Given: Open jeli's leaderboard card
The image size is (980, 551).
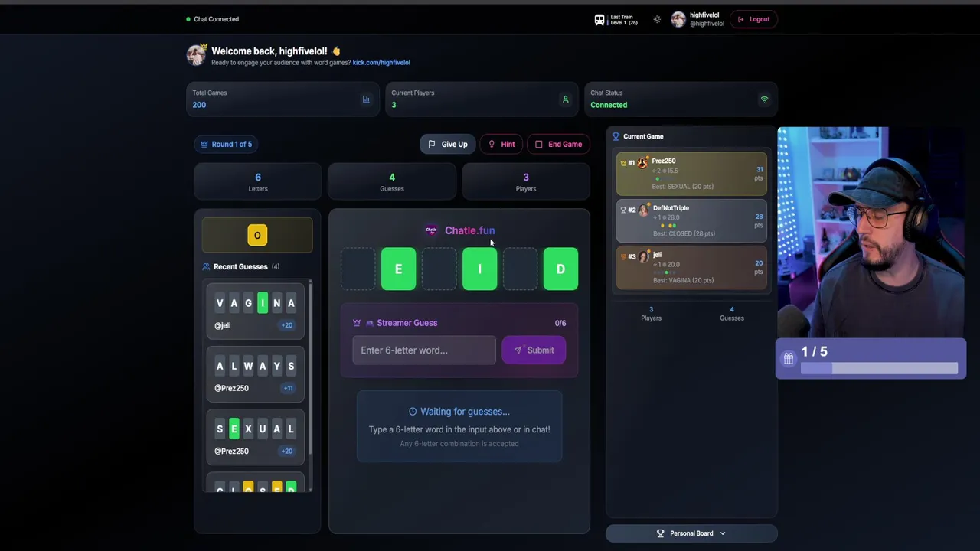Looking at the screenshot, I should click(x=691, y=267).
